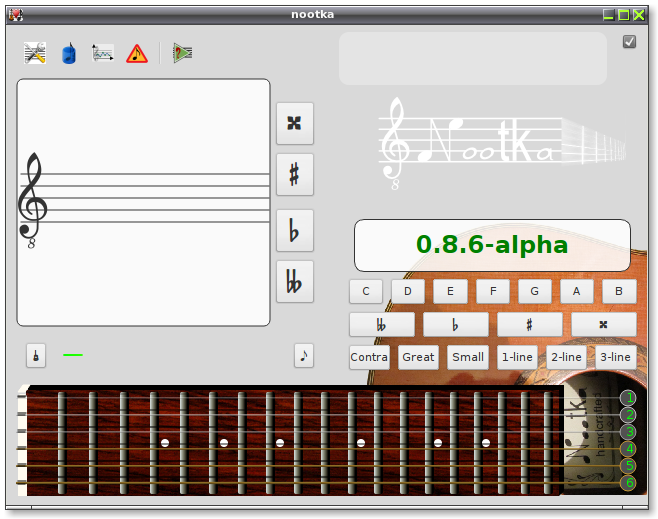This screenshot has height=519, width=658.
Task: Choose the Contra octave
Action: pos(369,357)
